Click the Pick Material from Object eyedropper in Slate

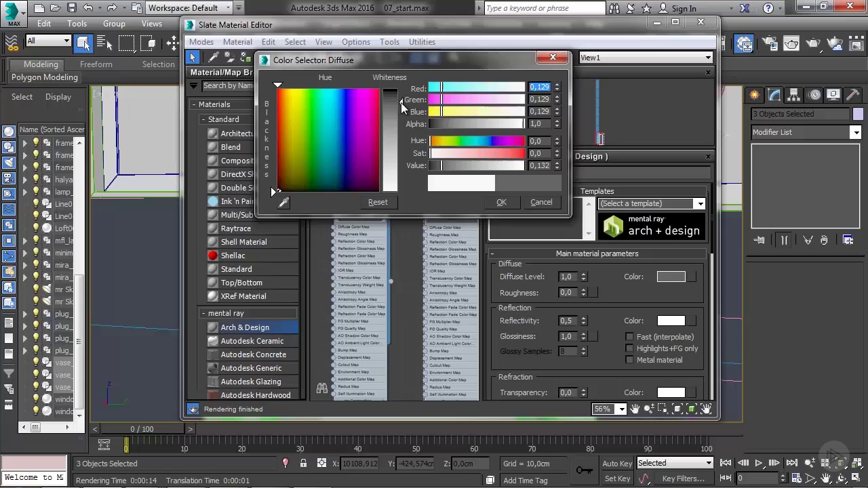(213, 58)
